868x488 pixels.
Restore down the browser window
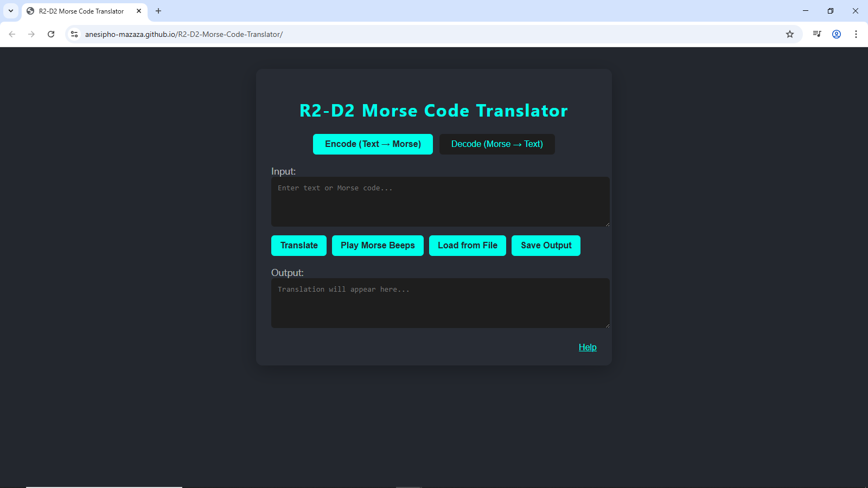831,11
